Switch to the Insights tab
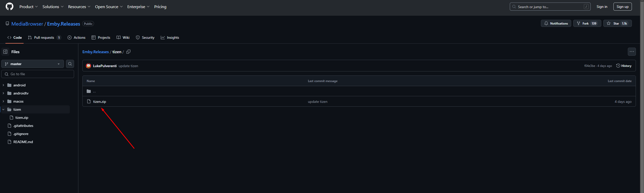This screenshot has height=193, width=644. [170, 37]
